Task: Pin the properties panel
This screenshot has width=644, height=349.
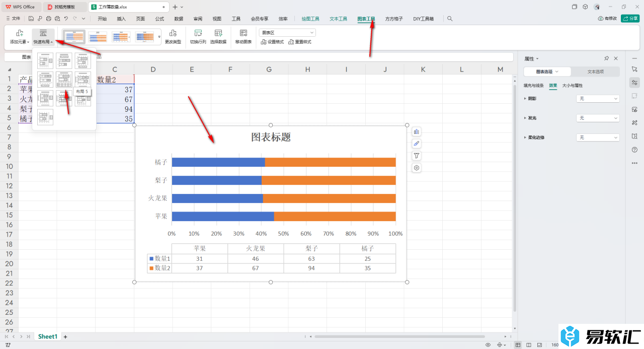Action: coord(607,58)
